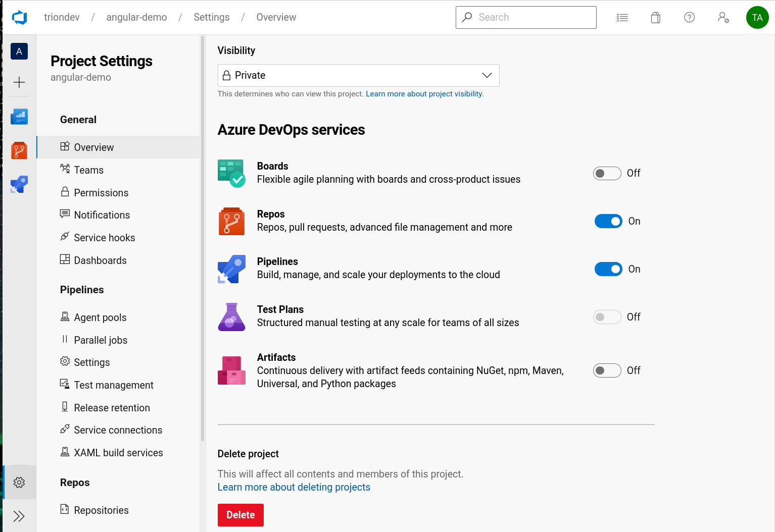Select Overview in Project Settings

tap(119, 147)
